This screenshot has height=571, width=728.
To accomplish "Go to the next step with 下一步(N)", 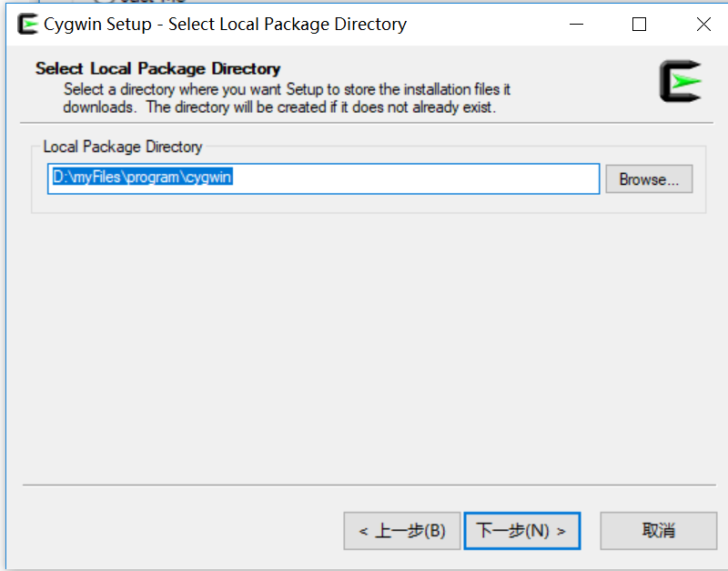I will pos(521,531).
